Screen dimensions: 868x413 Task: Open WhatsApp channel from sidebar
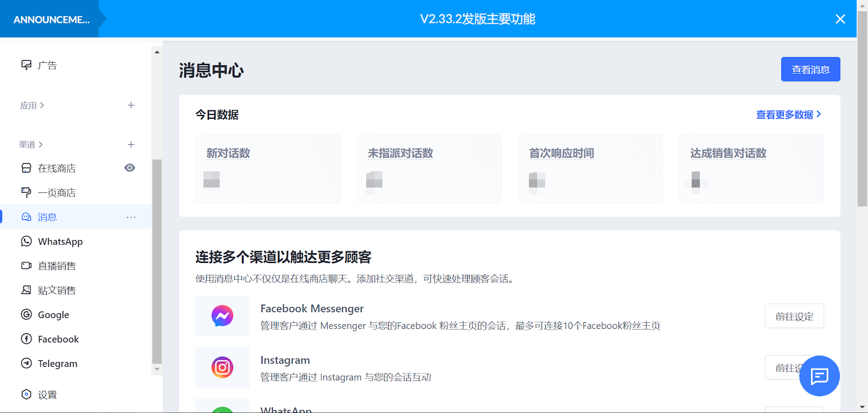click(x=60, y=242)
